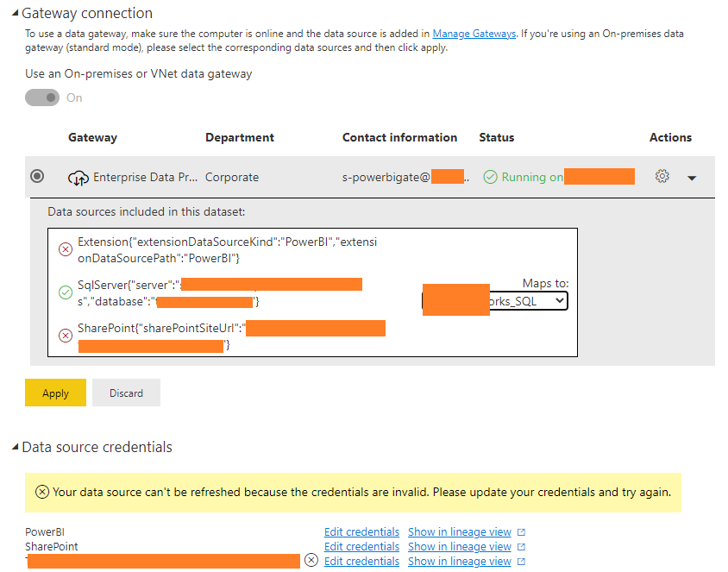Screen dimensions: 728x572
Task: Show SharePoint in lineage view
Action: 460,547
